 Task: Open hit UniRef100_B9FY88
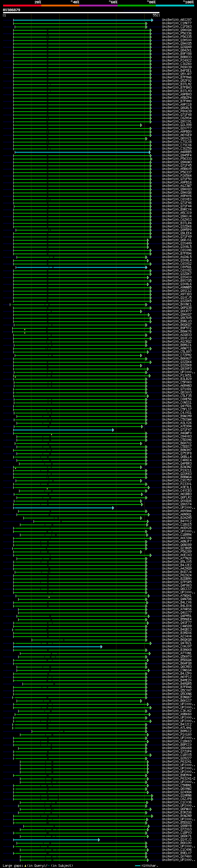click(176, 54)
